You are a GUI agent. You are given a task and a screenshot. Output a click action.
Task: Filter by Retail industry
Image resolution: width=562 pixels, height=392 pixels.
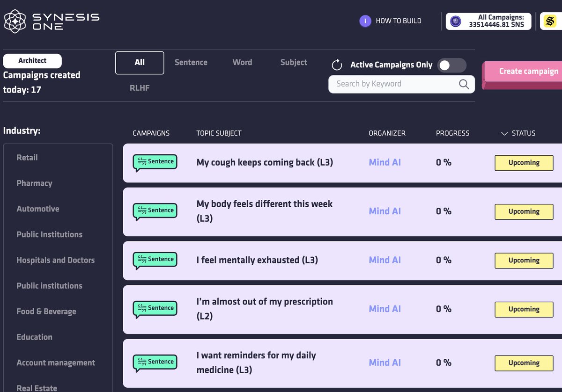(27, 158)
